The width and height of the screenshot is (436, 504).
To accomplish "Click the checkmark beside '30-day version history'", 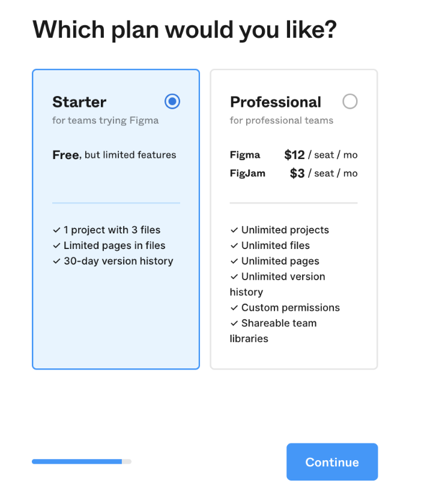I will point(56,261).
